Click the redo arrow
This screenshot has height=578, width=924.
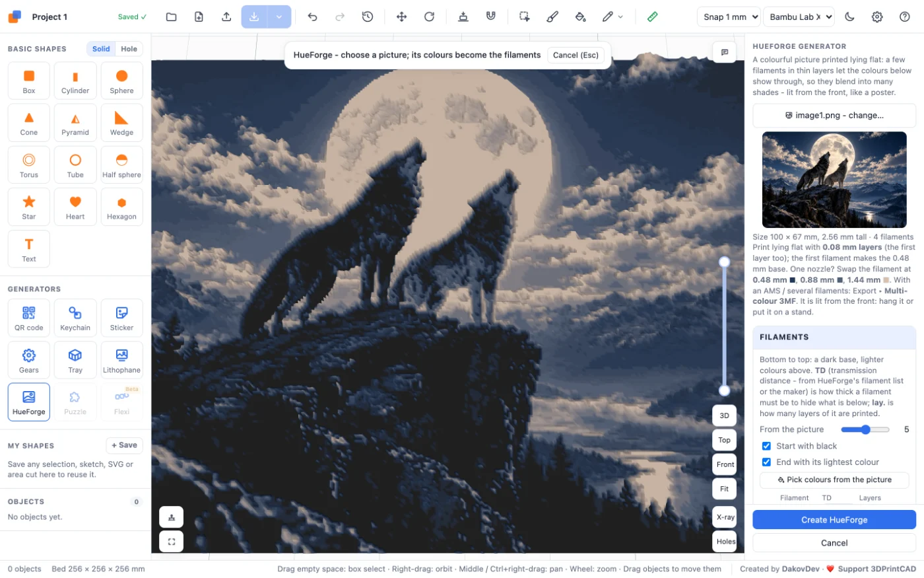pyautogui.click(x=340, y=17)
